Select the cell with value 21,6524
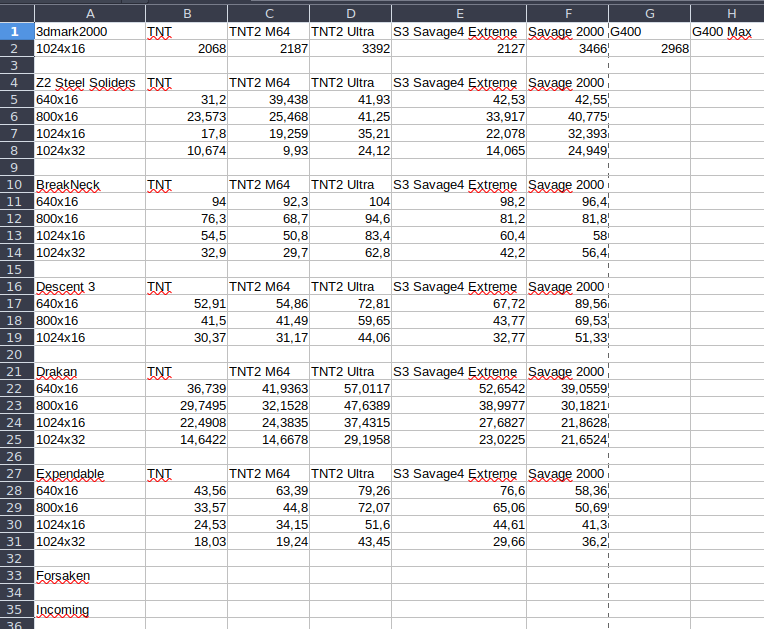Viewport: 764px width, 629px height. coord(568,439)
